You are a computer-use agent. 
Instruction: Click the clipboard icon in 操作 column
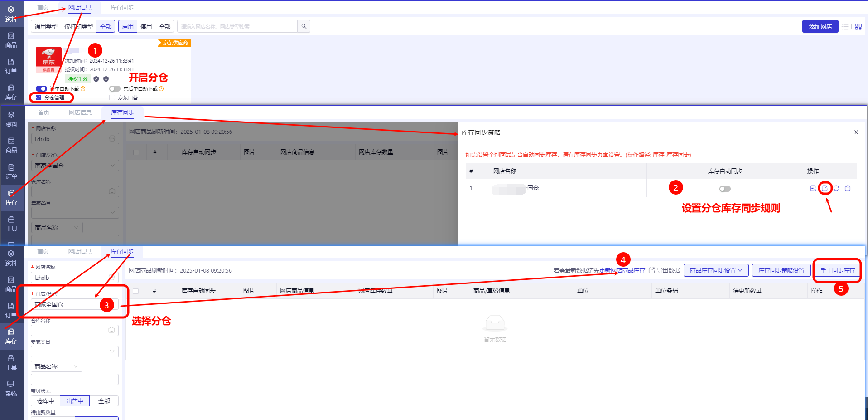pos(848,188)
